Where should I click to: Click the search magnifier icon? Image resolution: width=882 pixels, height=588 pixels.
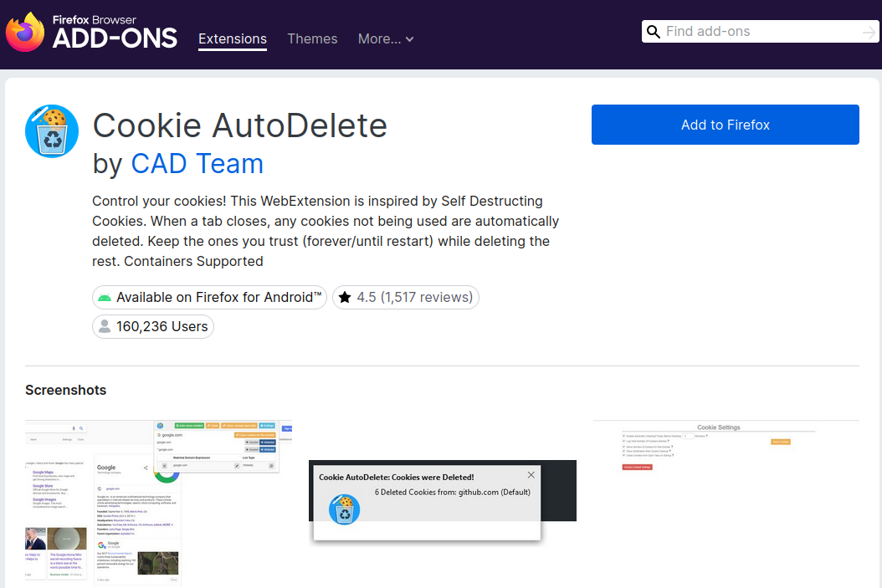653,32
